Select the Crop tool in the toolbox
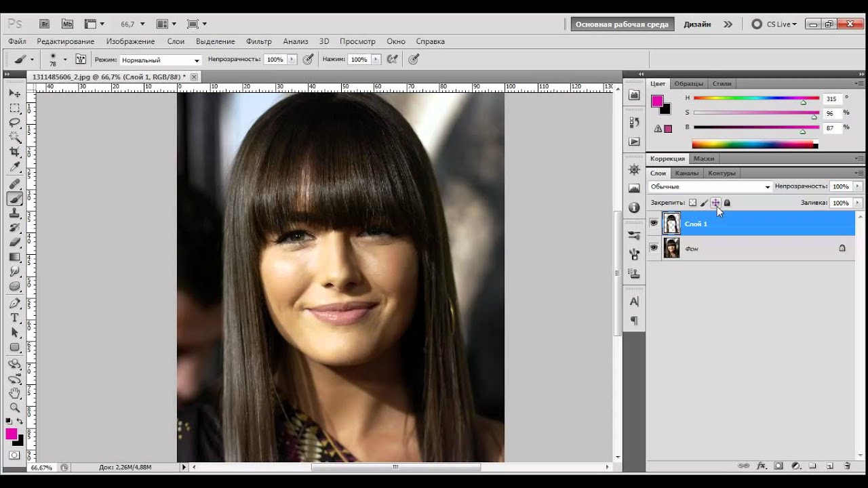The image size is (868, 488). pyautogui.click(x=14, y=152)
